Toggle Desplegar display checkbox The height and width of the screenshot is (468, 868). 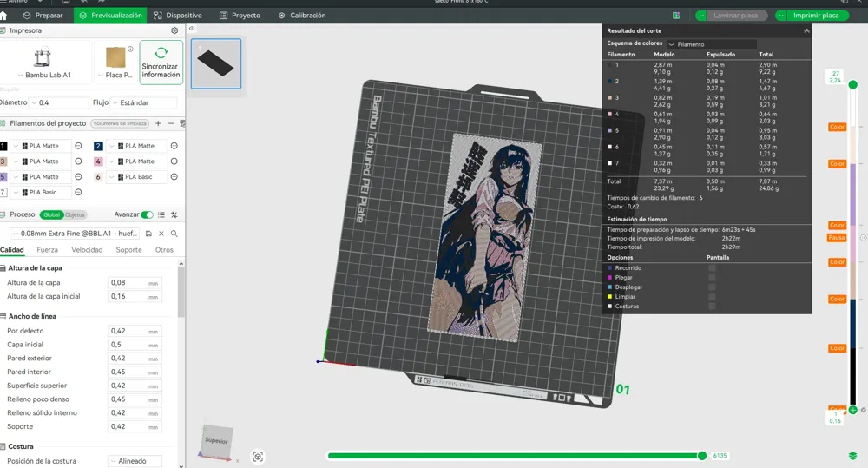712,287
